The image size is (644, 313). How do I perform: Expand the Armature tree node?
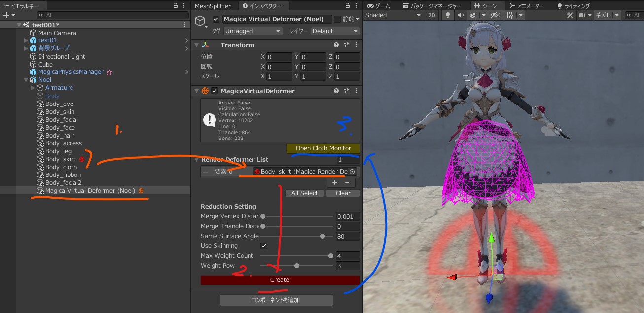tap(34, 88)
